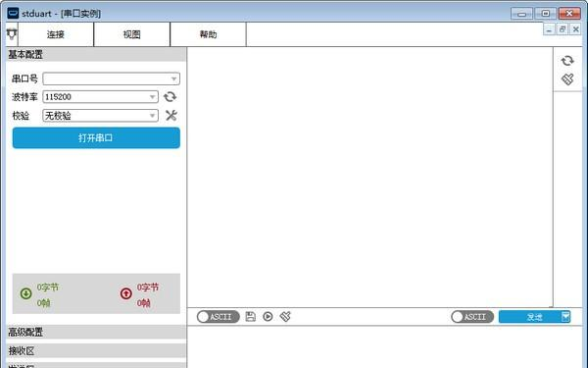Click the red sent bytes icon
Image resolution: width=588 pixels, height=368 pixels.
(x=126, y=293)
